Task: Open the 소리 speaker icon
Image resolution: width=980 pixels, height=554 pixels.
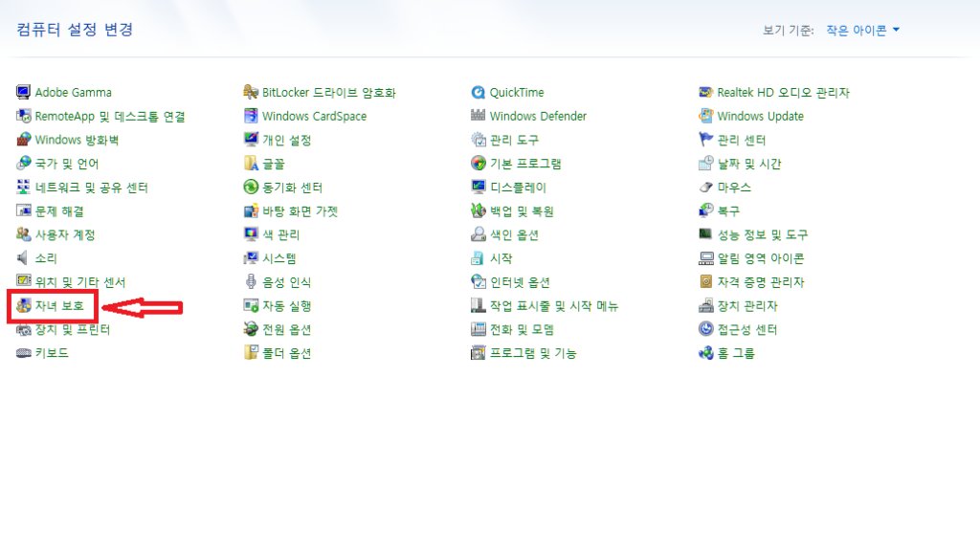Action: pyautogui.click(x=23, y=258)
